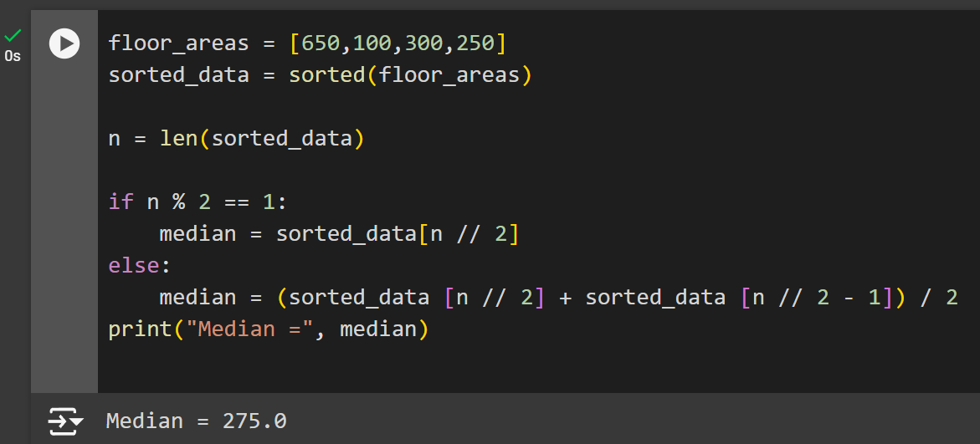The image size is (980, 444).
Task: Click the print function name
Action: 140,329
